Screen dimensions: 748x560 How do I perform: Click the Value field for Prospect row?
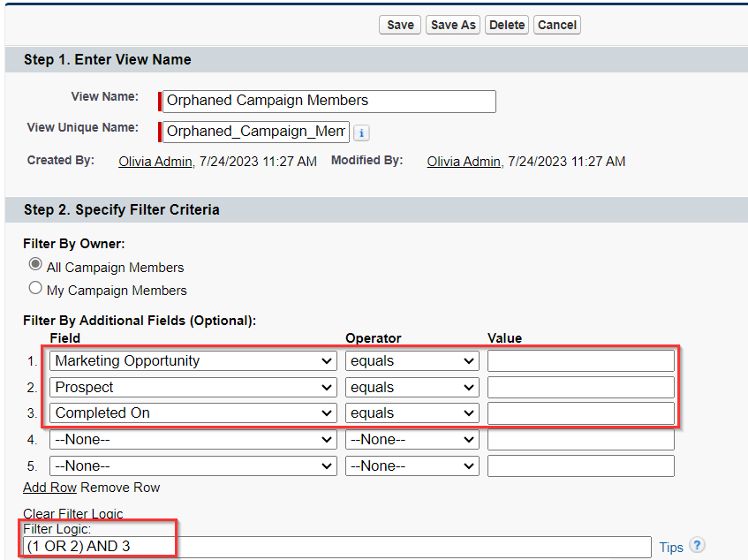580,388
